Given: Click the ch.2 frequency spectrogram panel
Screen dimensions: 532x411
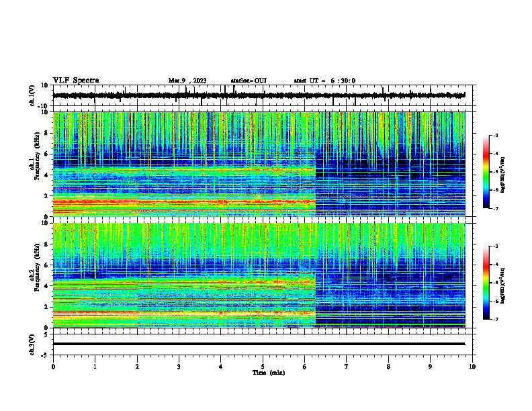Looking at the screenshot, I should tap(259, 275).
